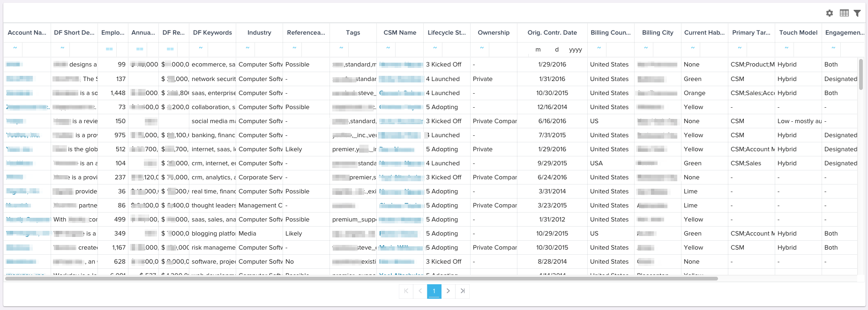
Task: Click the previous page arrow
Action: tap(420, 291)
